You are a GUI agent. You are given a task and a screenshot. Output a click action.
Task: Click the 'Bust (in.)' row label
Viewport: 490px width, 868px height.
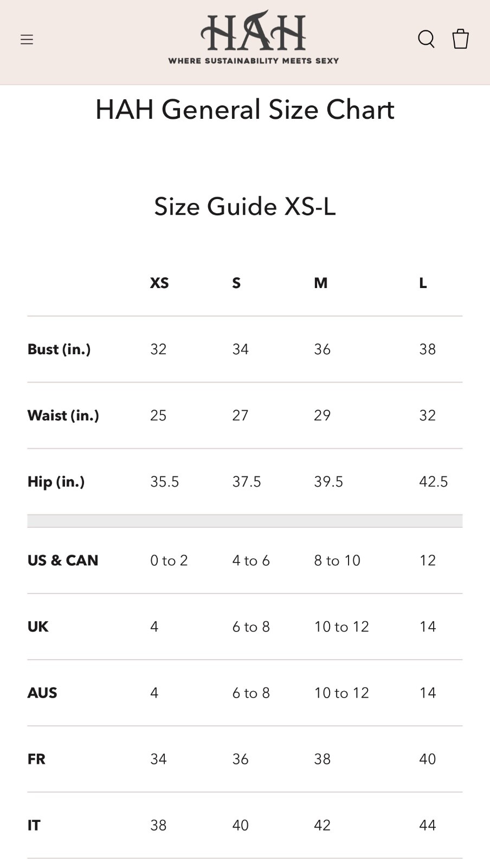pos(59,349)
